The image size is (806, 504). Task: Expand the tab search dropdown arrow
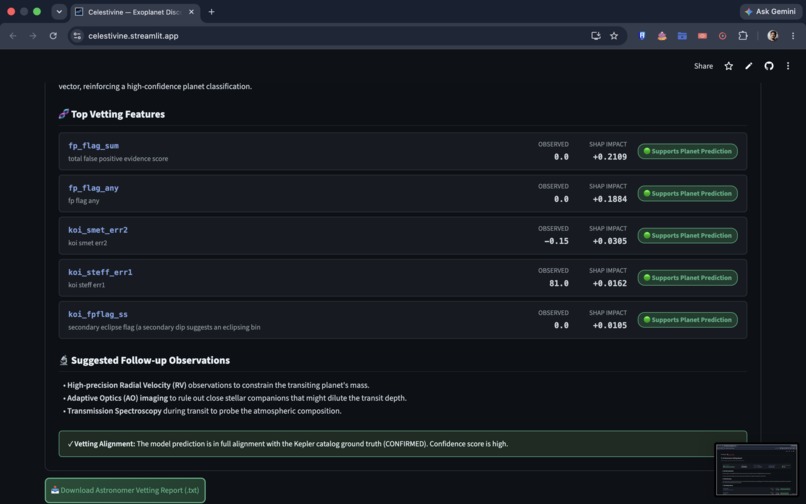pos(59,11)
